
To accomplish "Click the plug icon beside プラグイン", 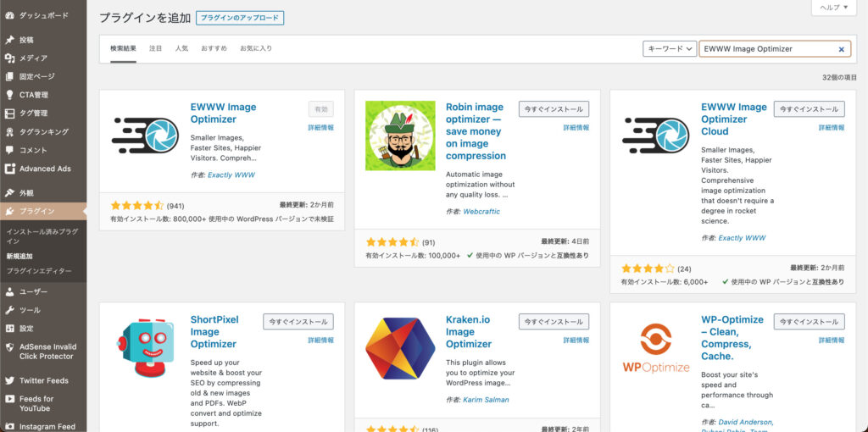I will (8, 211).
